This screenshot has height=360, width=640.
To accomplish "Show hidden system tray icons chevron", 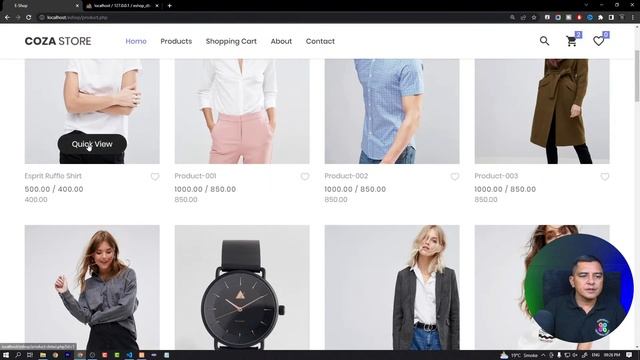I will tap(543, 355).
